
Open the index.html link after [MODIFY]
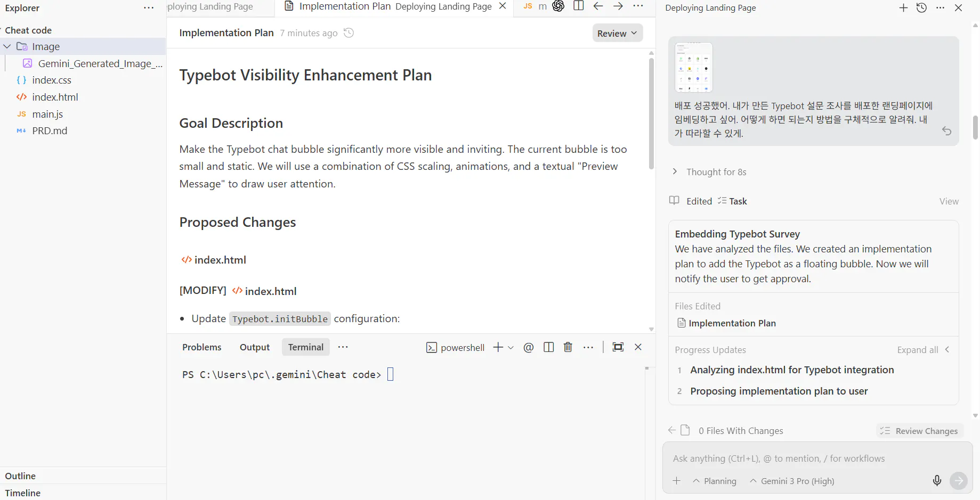(x=264, y=291)
